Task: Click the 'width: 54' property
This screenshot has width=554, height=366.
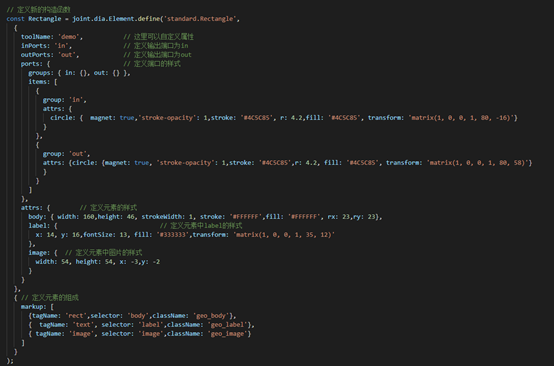Action: pyautogui.click(x=52, y=261)
